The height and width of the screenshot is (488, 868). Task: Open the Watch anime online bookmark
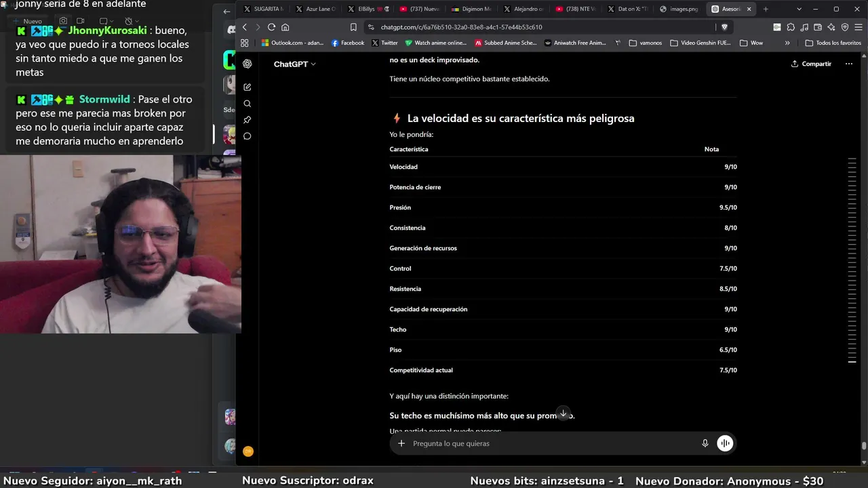coord(436,43)
